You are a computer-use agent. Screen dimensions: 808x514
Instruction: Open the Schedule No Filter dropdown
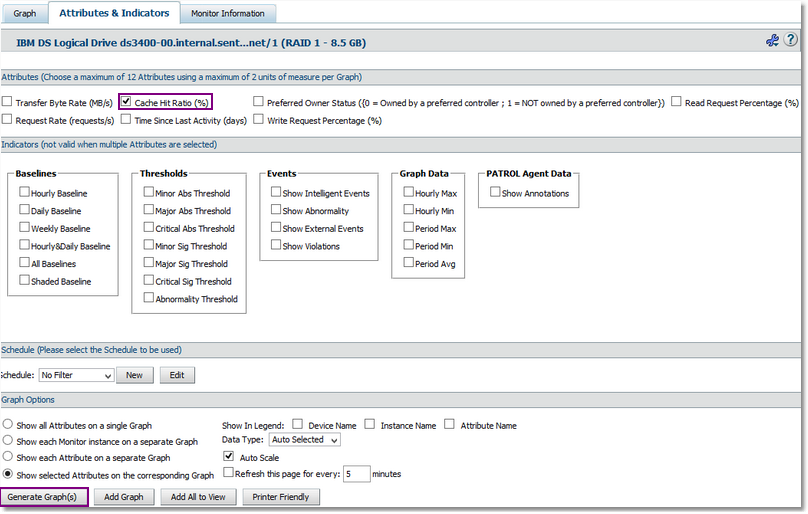pos(76,375)
